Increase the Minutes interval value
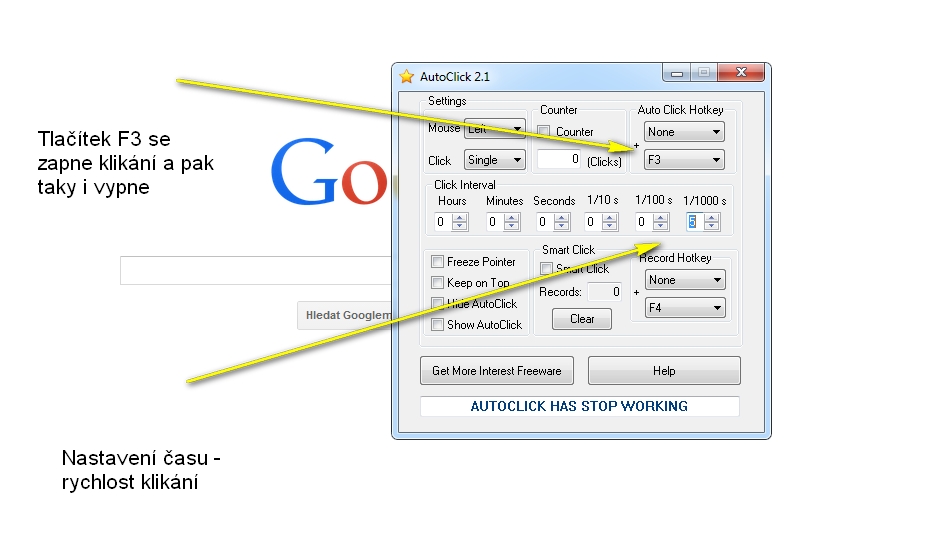Image resolution: width=943 pixels, height=536 pixels. click(x=511, y=218)
